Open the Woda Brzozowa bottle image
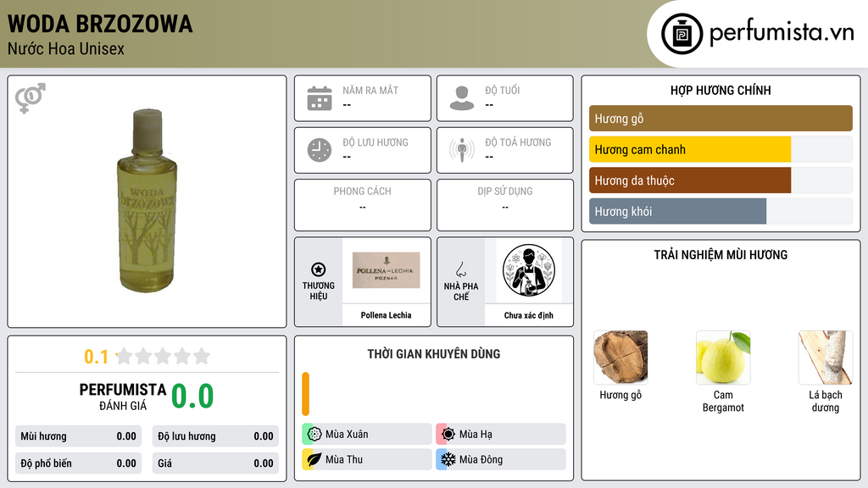Screen dimensions: 868x488 tap(147, 201)
